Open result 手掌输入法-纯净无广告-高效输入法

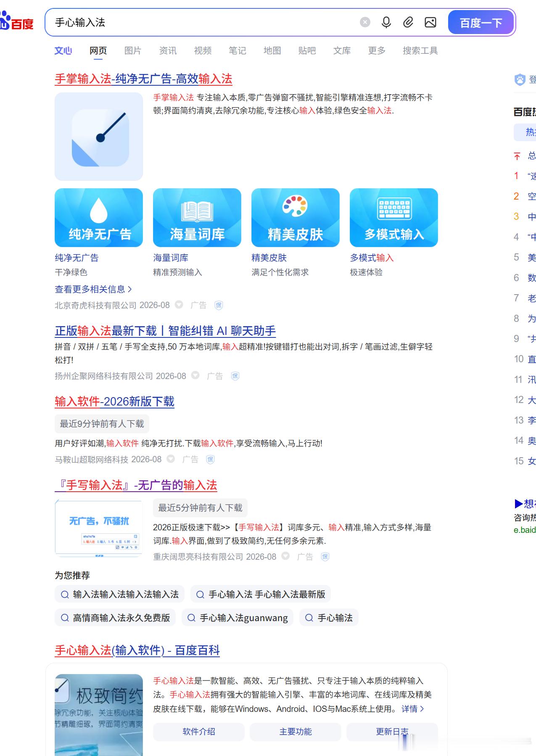pyautogui.click(x=143, y=79)
